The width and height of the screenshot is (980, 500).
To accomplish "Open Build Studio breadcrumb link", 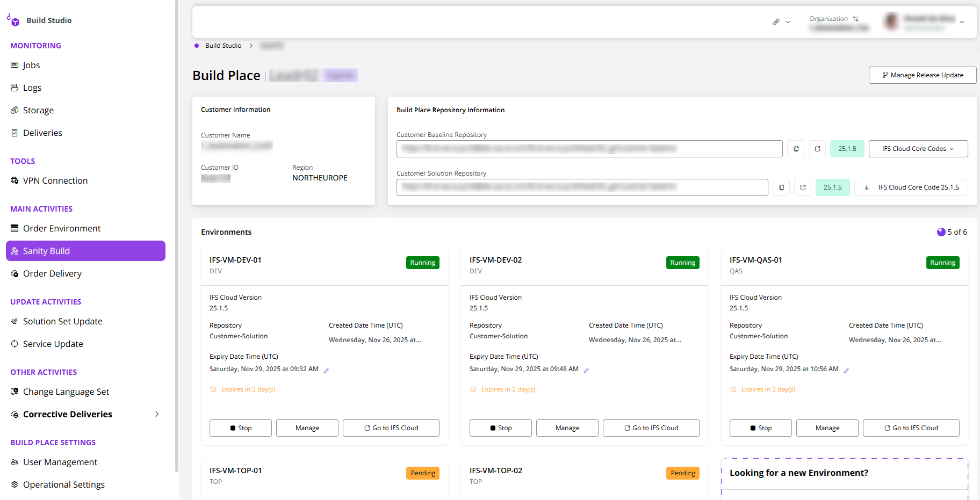I will [223, 46].
